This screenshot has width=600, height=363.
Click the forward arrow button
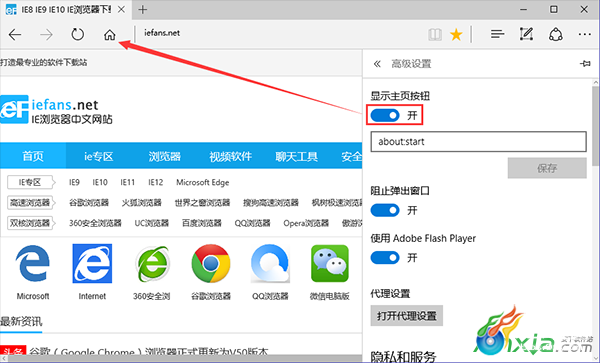click(x=46, y=35)
